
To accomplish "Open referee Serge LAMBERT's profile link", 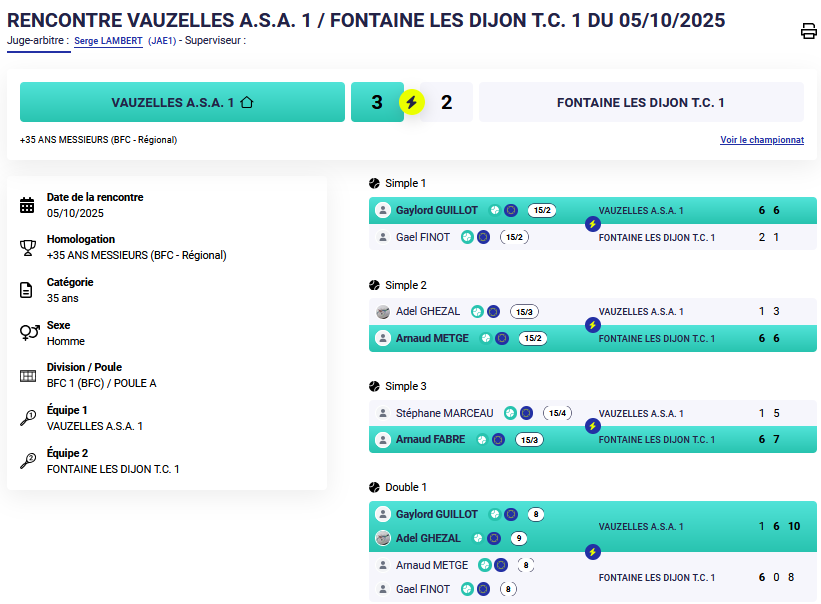I will pos(108,41).
